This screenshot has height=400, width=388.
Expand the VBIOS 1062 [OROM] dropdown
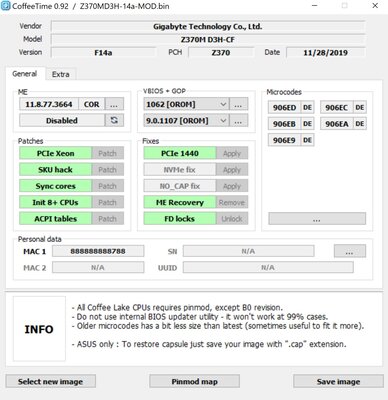coord(186,104)
